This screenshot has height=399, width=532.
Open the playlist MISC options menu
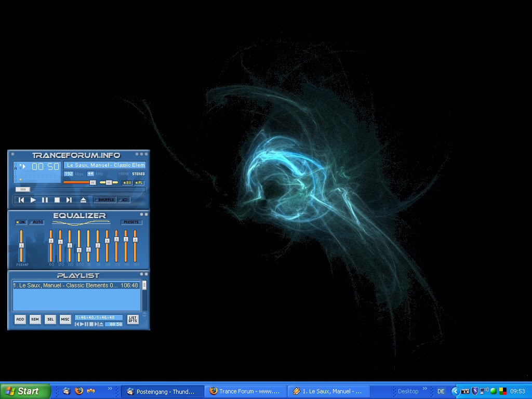click(x=65, y=320)
